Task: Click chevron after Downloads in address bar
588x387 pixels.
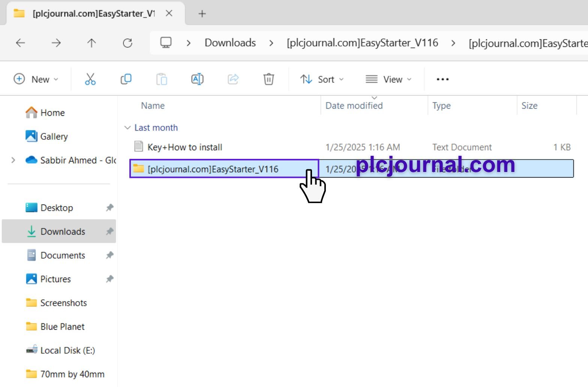Action: point(271,43)
